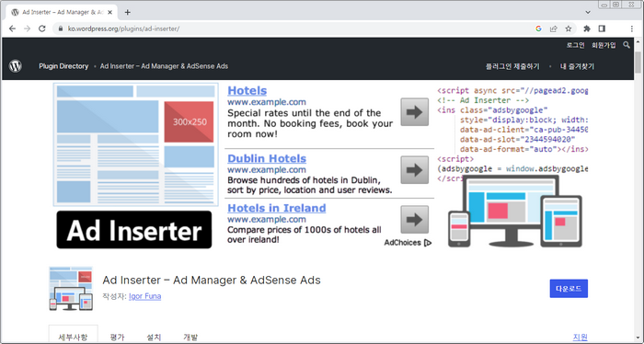
Task: Open a new tab with the plus button
Action: (x=127, y=12)
